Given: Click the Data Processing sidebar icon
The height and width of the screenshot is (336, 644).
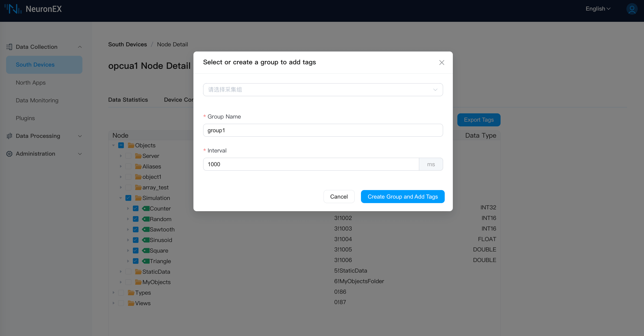Looking at the screenshot, I should point(9,136).
